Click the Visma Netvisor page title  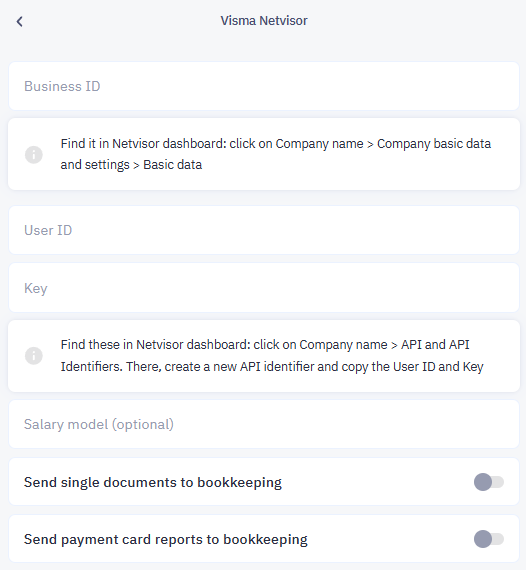point(264,21)
